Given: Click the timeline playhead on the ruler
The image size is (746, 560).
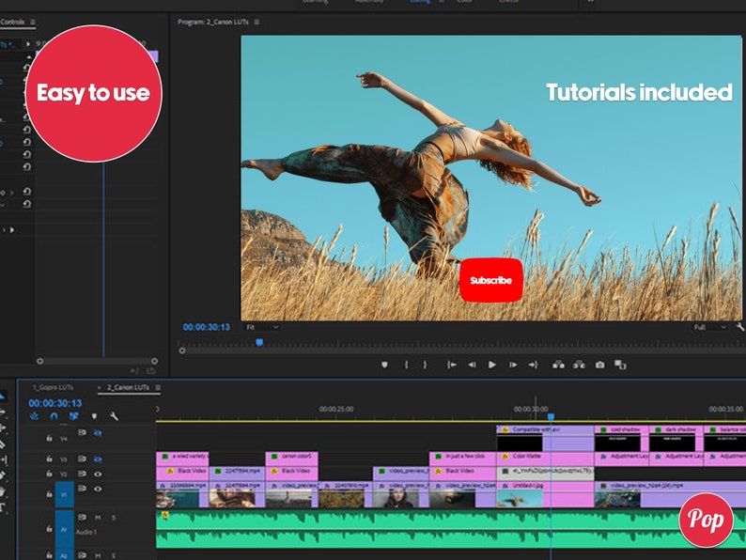Looking at the screenshot, I should coord(551,417).
